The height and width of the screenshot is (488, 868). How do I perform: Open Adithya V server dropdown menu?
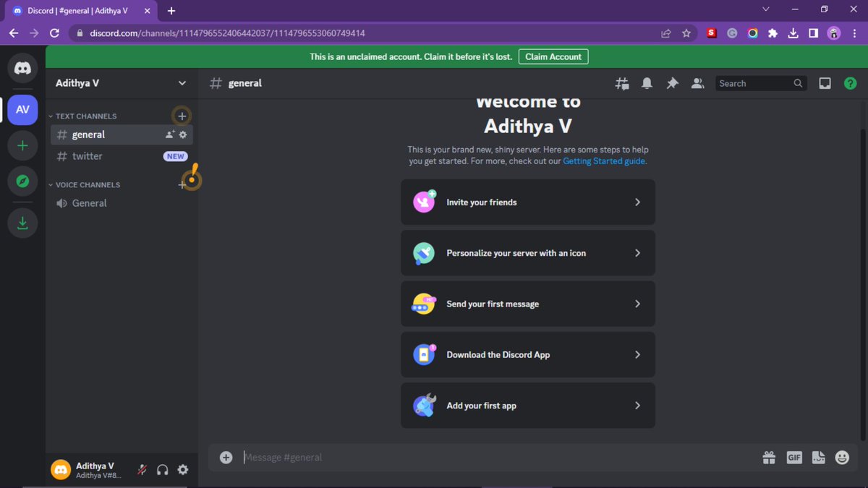[x=120, y=83]
